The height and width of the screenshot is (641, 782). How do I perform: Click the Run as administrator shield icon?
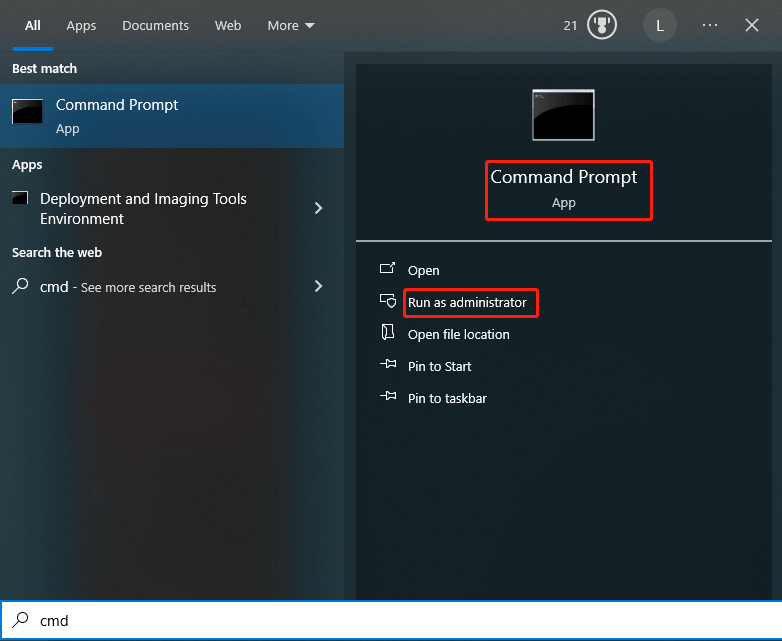(388, 301)
